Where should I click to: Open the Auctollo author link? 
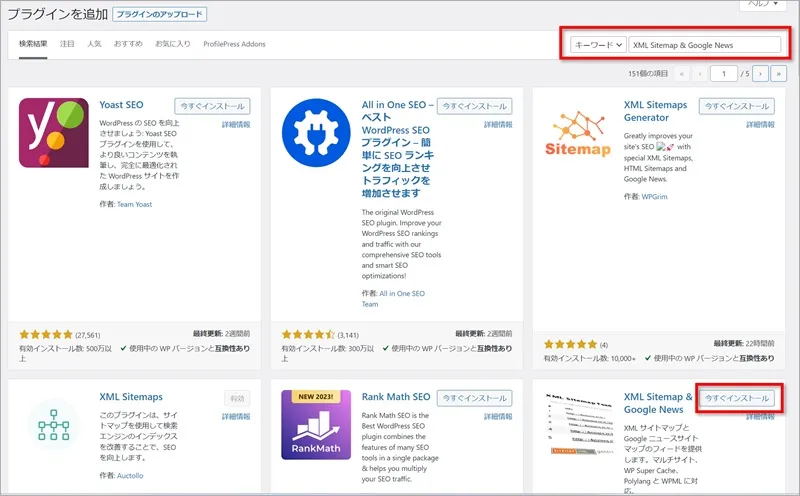[130, 476]
